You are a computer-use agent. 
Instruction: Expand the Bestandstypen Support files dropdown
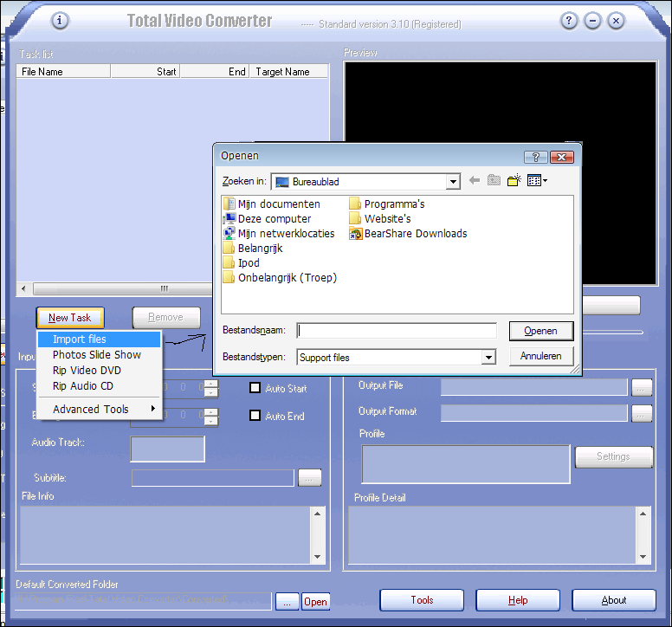pyautogui.click(x=488, y=357)
